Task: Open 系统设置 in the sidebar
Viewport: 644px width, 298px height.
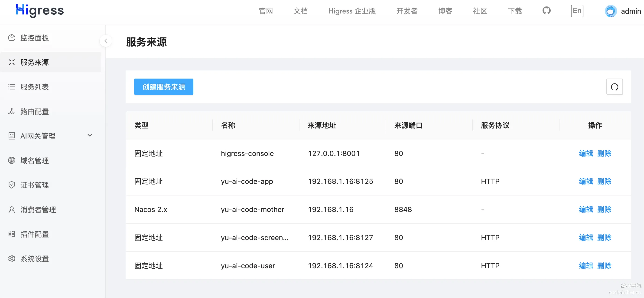Action: tap(51, 259)
